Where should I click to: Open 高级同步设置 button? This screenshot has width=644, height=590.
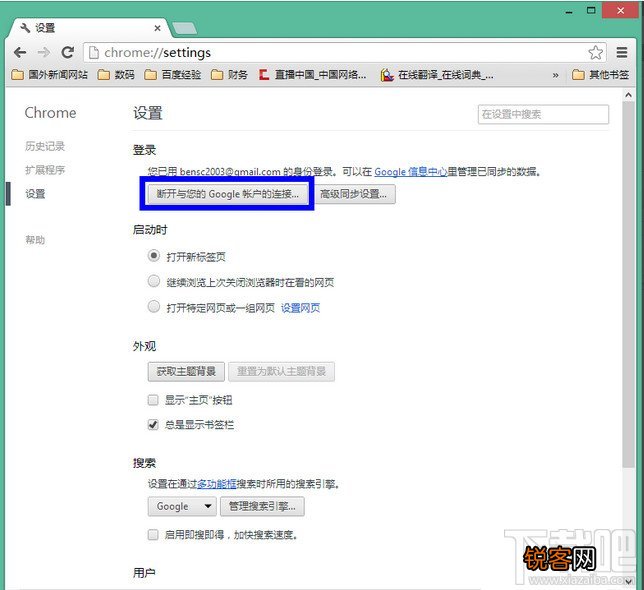(x=353, y=194)
